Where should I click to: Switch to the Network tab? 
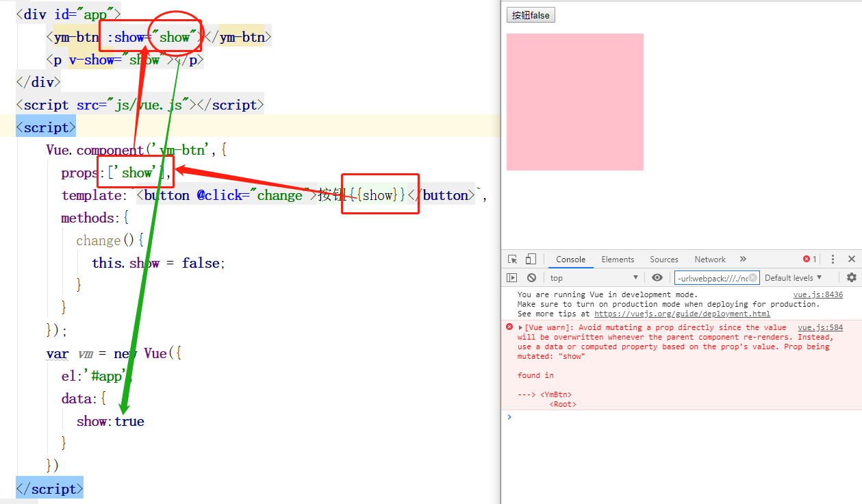tap(710, 260)
